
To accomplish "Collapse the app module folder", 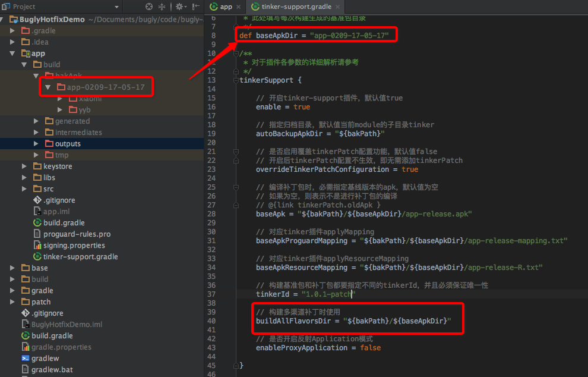I will (12, 54).
